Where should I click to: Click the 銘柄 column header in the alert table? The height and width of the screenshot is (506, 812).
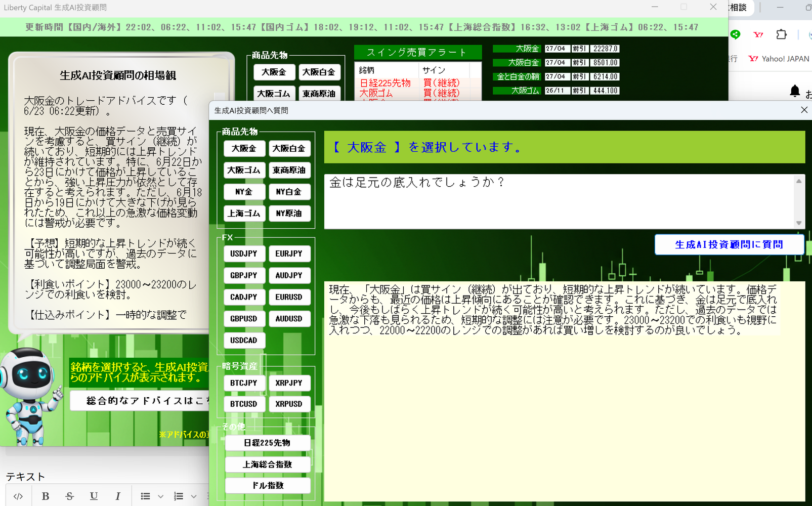387,70
